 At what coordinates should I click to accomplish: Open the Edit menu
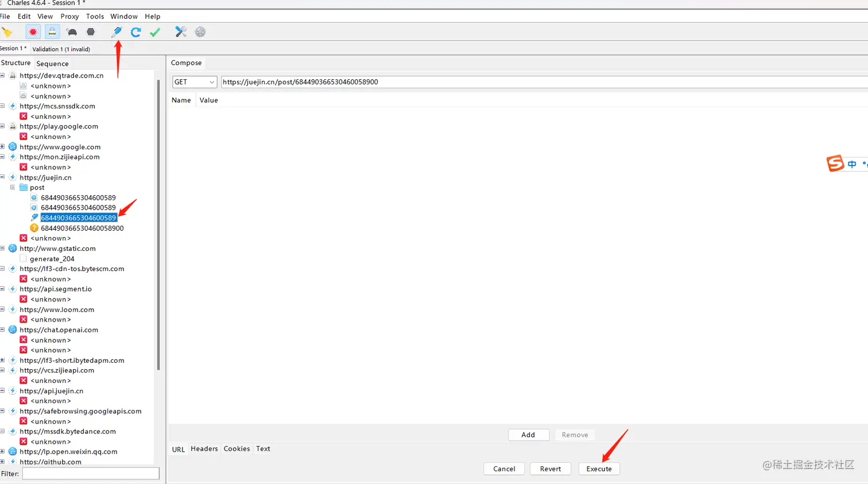pyautogui.click(x=24, y=16)
